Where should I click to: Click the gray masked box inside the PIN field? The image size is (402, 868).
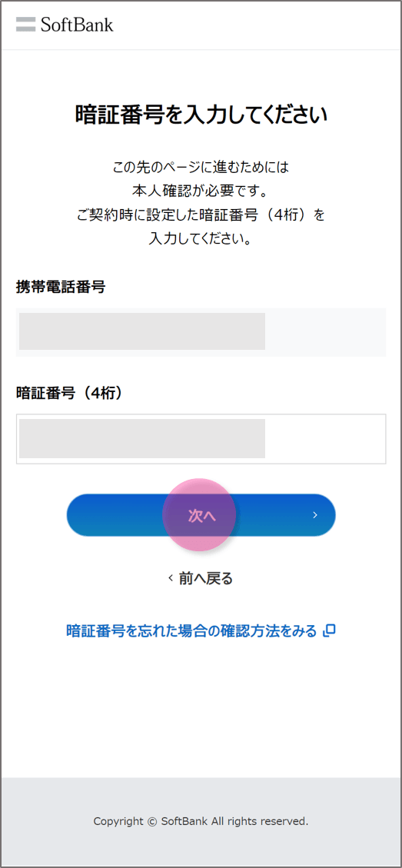(141, 438)
